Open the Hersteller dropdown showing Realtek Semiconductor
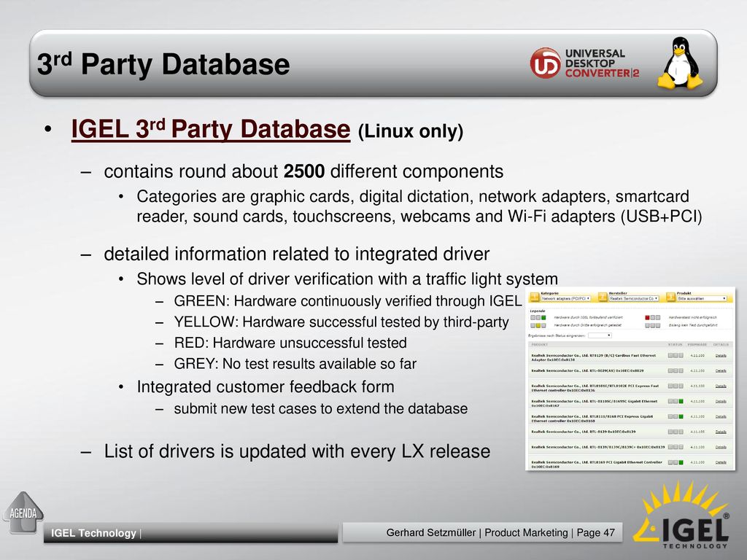 [634, 298]
